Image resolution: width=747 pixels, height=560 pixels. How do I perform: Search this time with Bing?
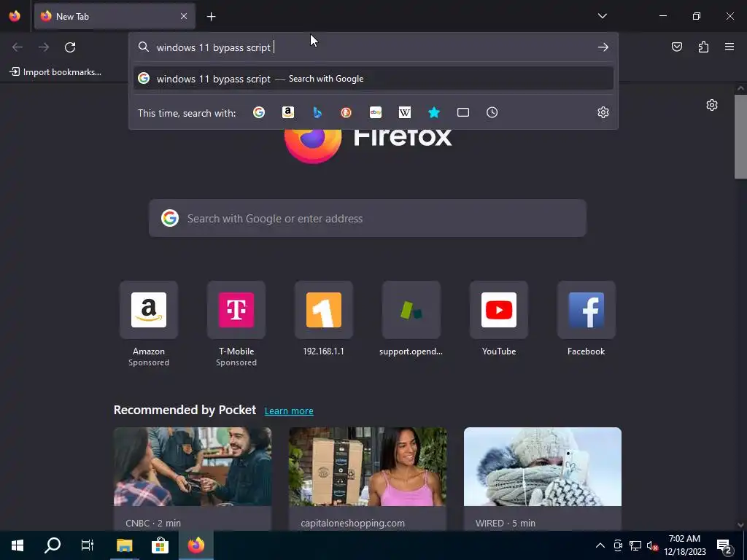pos(317,112)
